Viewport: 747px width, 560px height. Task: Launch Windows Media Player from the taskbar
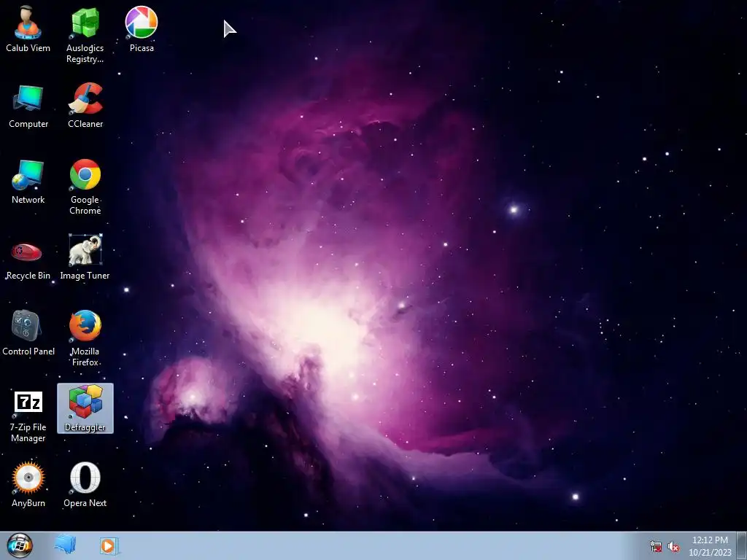click(x=109, y=545)
